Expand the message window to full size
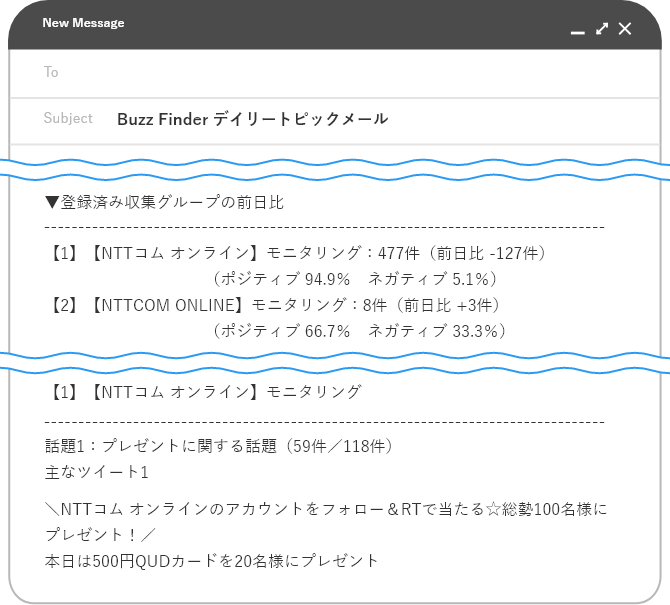670x605 pixels. tap(602, 29)
